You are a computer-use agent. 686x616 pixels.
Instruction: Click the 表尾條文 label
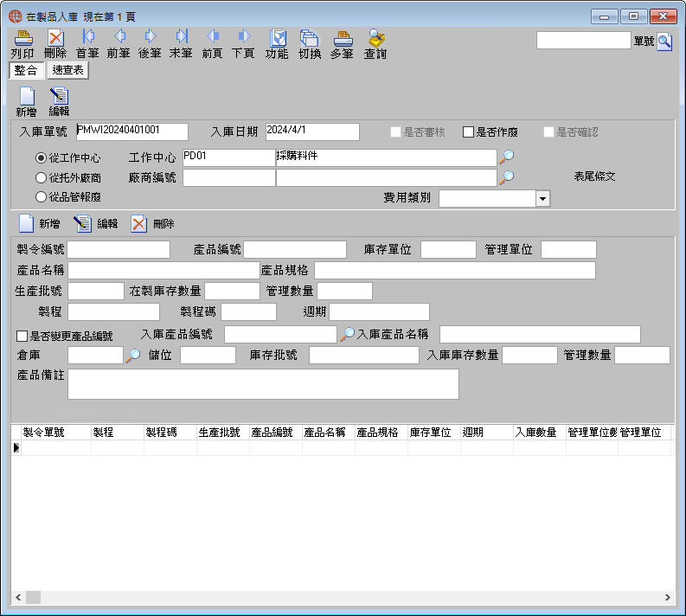tap(594, 176)
